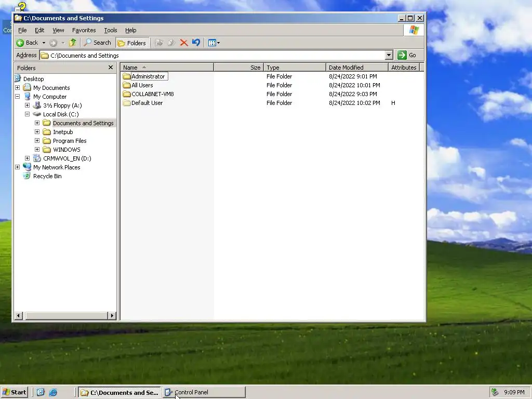The height and width of the screenshot is (399, 532).
Task: Select the WINDOWS folder in the tree
Action: (x=66, y=150)
